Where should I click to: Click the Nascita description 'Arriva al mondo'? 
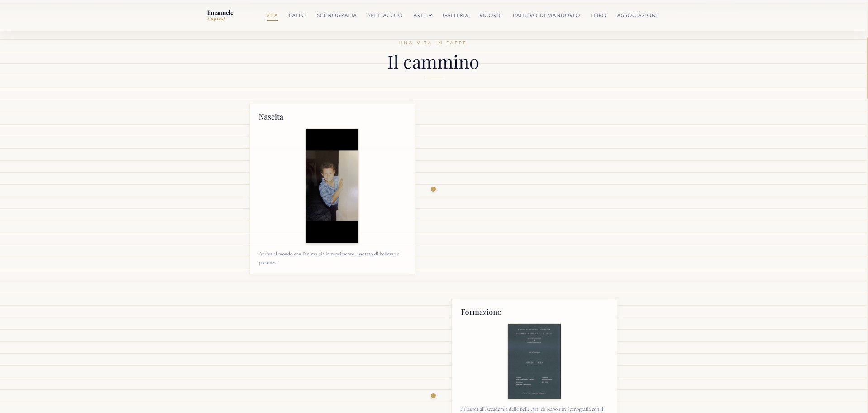(x=329, y=258)
